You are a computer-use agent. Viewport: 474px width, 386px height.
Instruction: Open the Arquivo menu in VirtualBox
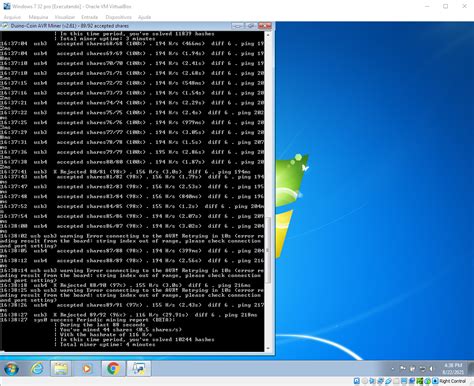click(x=12, y=17)
